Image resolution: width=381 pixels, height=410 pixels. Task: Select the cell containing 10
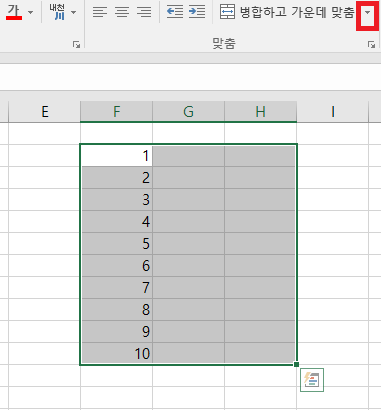coord(116,353)
